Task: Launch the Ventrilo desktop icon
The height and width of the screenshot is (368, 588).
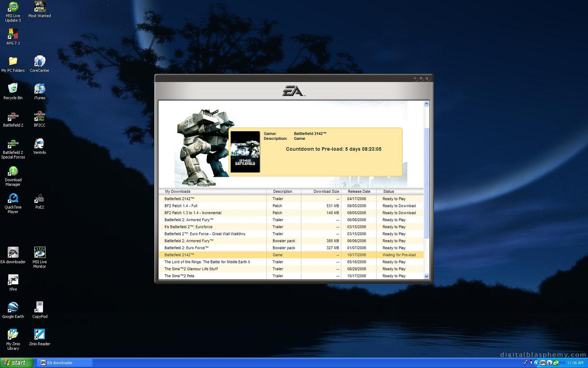Action: [39, 144]
